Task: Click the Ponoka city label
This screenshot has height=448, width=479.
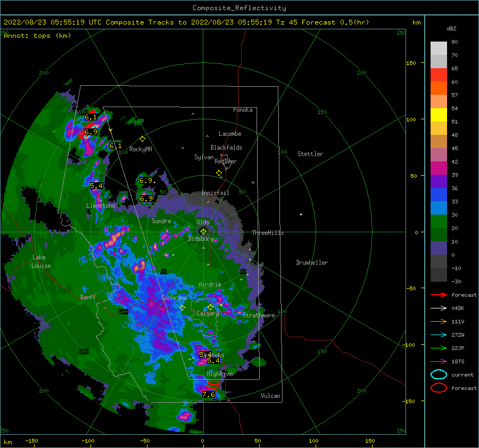Action: [x=243, y=110]
